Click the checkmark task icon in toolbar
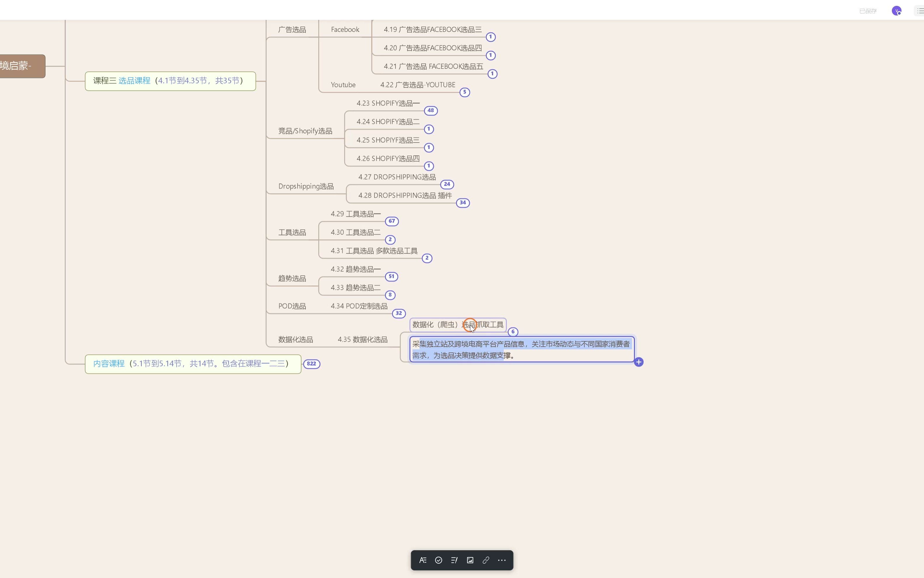 pyautogui.click(x=438, y=560)
